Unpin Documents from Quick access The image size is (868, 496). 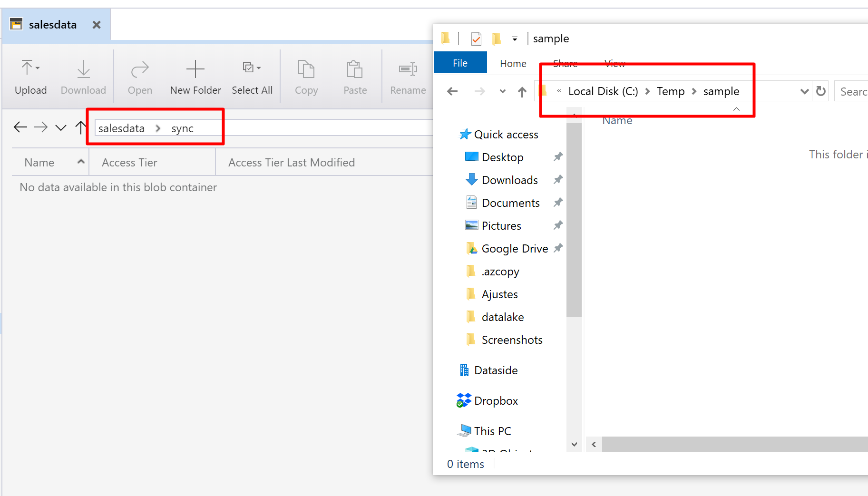pos(558,202)
